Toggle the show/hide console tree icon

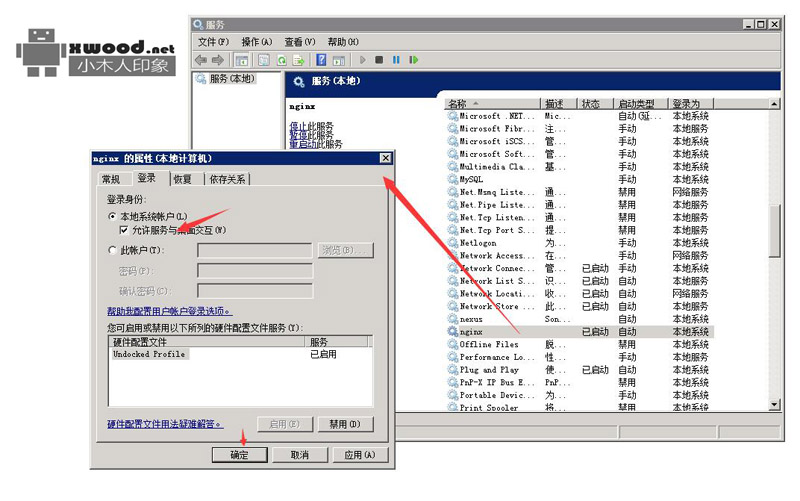241,60
